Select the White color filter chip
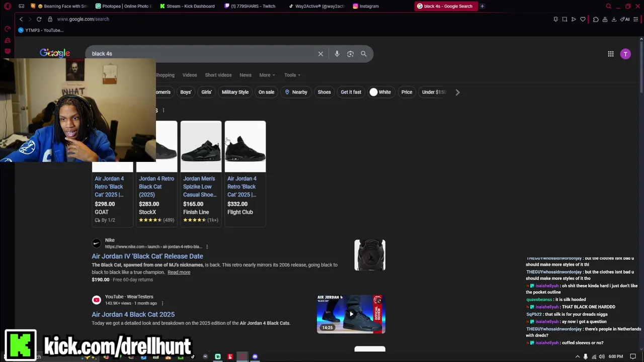This screenshot has height=362, width=644. 380,92
